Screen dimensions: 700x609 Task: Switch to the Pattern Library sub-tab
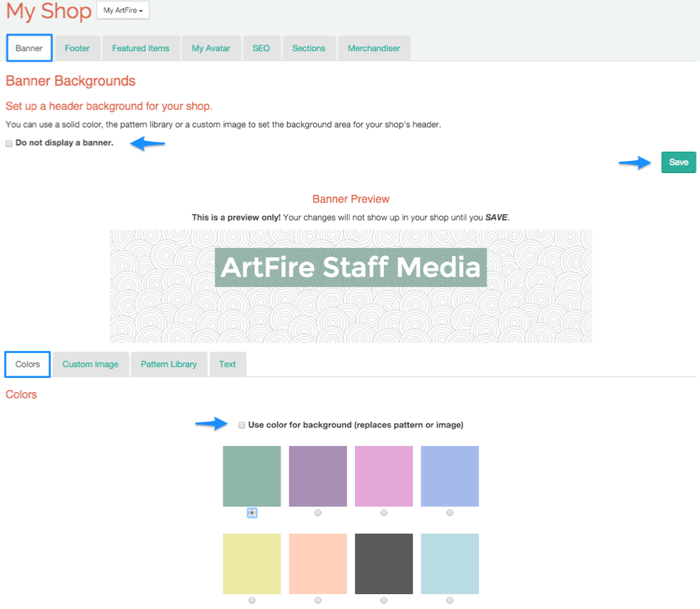[169, 364]
